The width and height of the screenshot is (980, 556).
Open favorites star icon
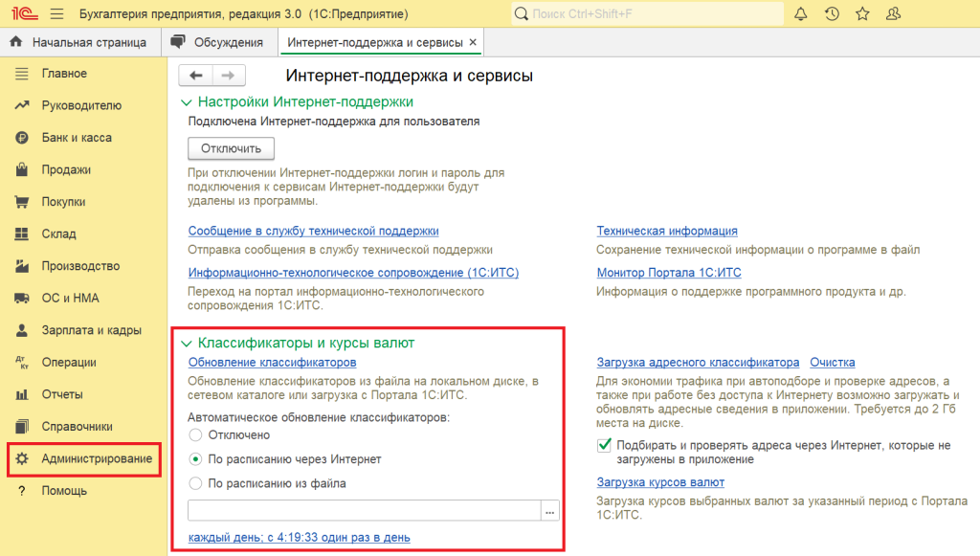click(x=862, y=14)
